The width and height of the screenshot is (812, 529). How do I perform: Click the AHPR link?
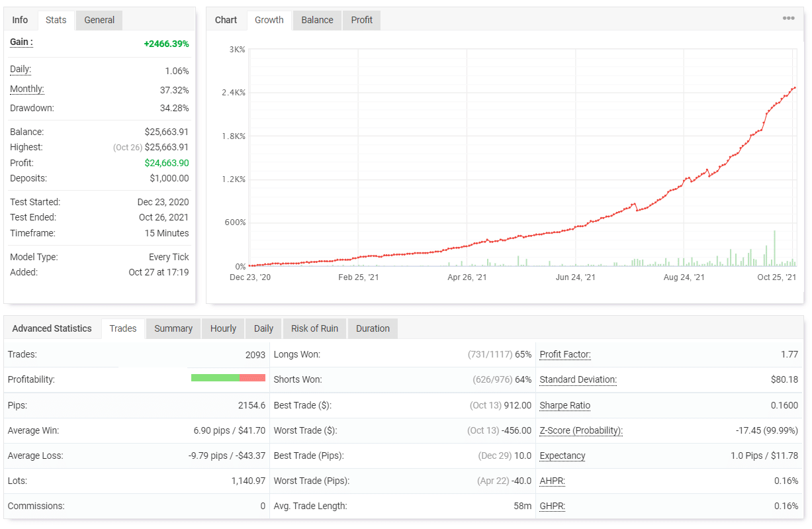[552, 481]
